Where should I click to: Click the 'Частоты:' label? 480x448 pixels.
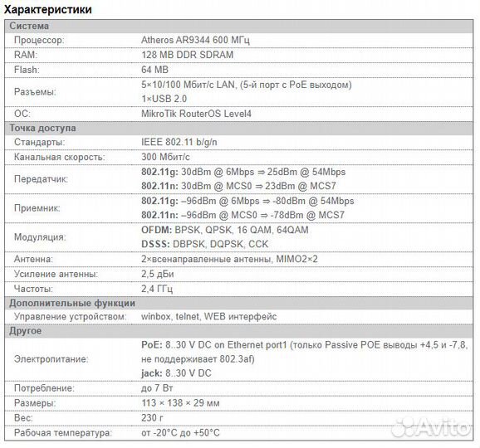(x=33, y=289)
